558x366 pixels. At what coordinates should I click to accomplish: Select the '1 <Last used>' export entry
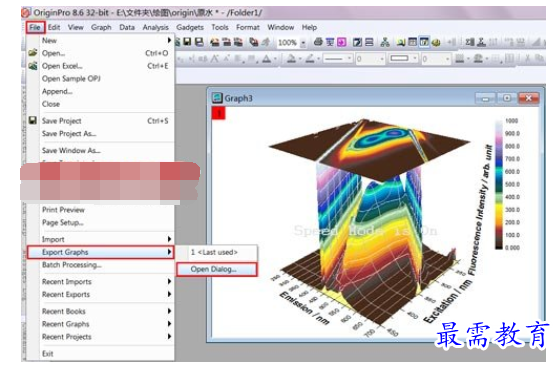pyautogui.click(x=216, y=252)
